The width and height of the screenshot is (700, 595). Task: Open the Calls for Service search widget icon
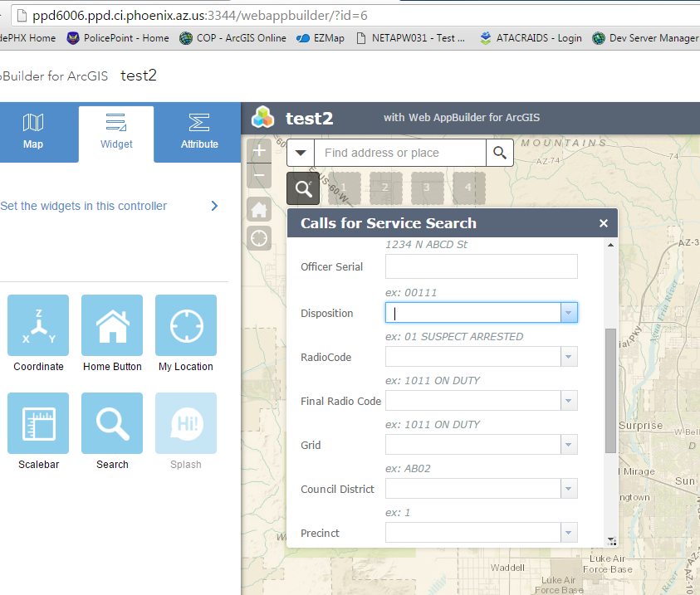tap(303, 188)
